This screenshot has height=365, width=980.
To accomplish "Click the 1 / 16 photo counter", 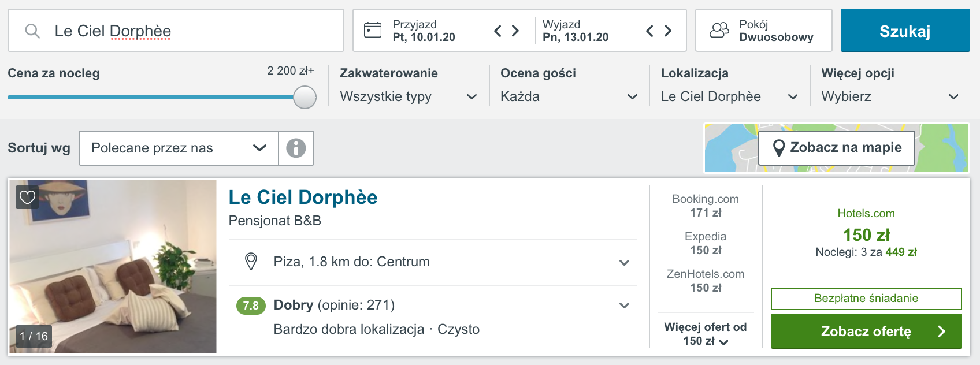I will (x=34, y=336).
